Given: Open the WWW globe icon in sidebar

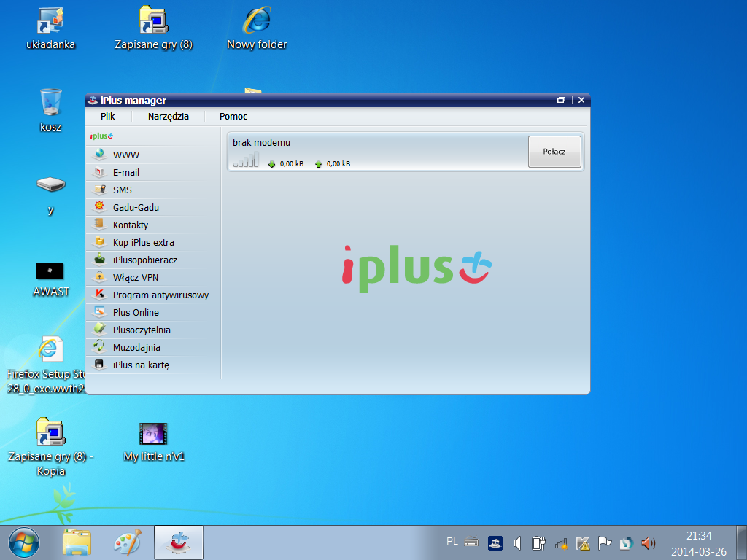Looking at the screenshot, I should (99, 155).
